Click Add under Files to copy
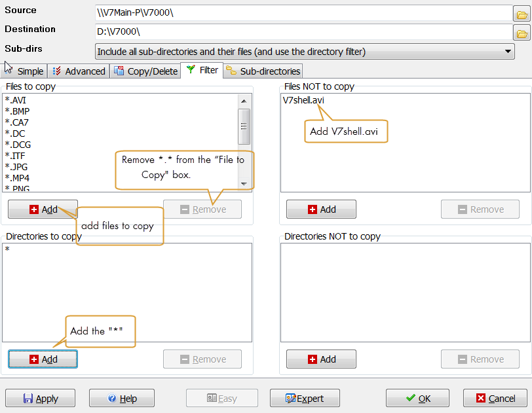The image size is (532, 413). pyautogui.click(x=43, y=209)
